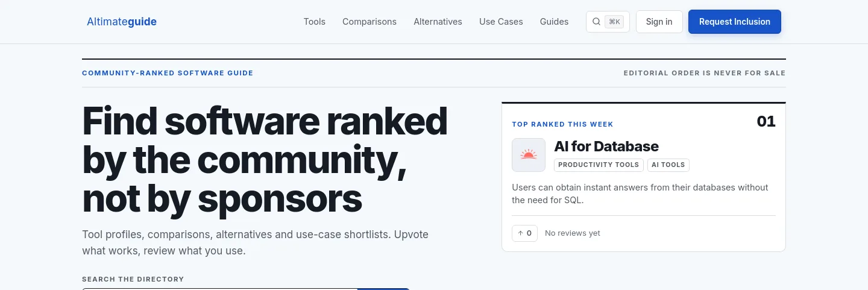This screenshot has width=868, height=290.
Task: Open the Altimateguide home logo
Action: [x=122, y=22]
